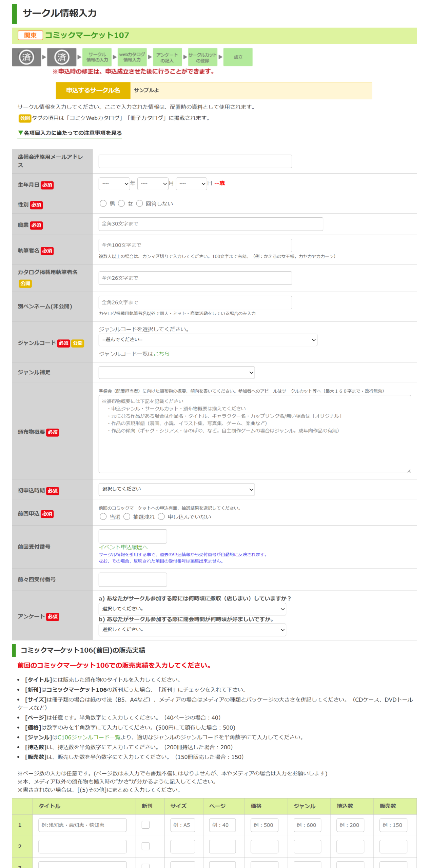
Task: Click row 2 販売数 input field
Action: [393, 846]
